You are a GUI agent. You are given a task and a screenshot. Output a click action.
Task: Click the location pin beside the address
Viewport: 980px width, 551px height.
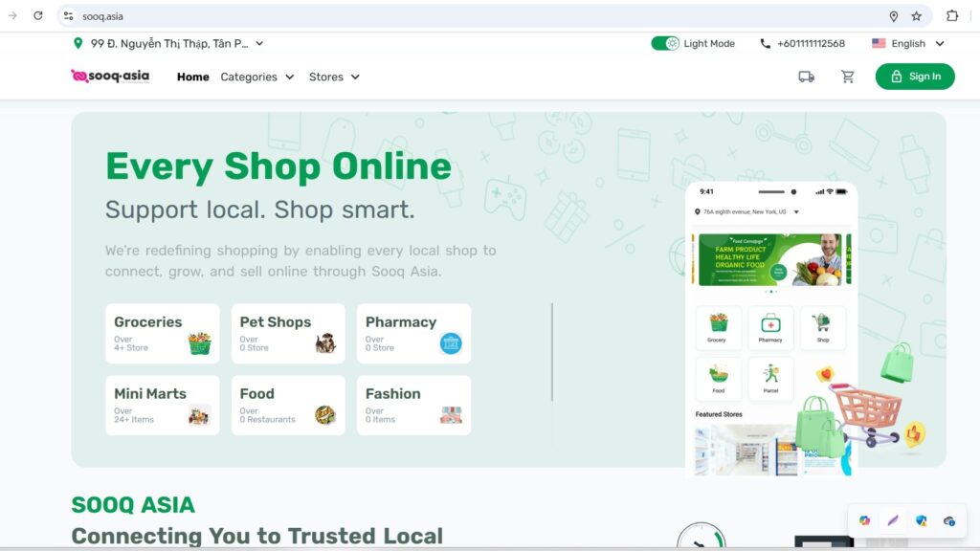tap(78, 43)
